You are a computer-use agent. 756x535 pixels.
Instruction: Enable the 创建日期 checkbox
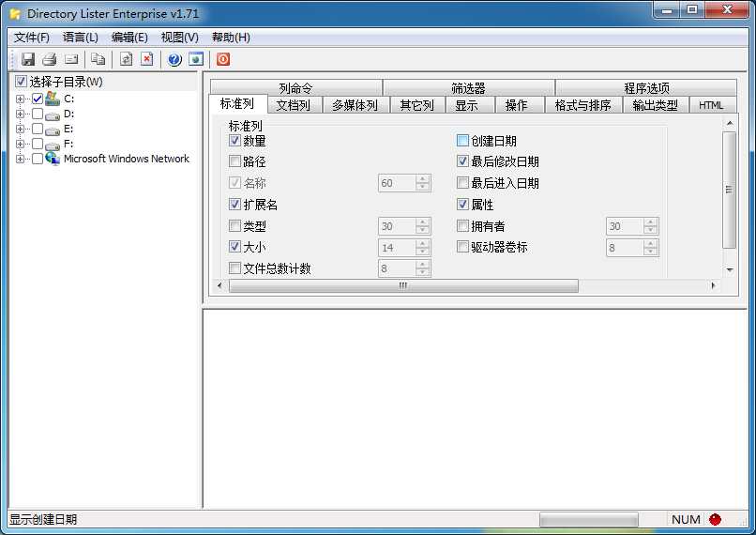[x=462, y=141]
